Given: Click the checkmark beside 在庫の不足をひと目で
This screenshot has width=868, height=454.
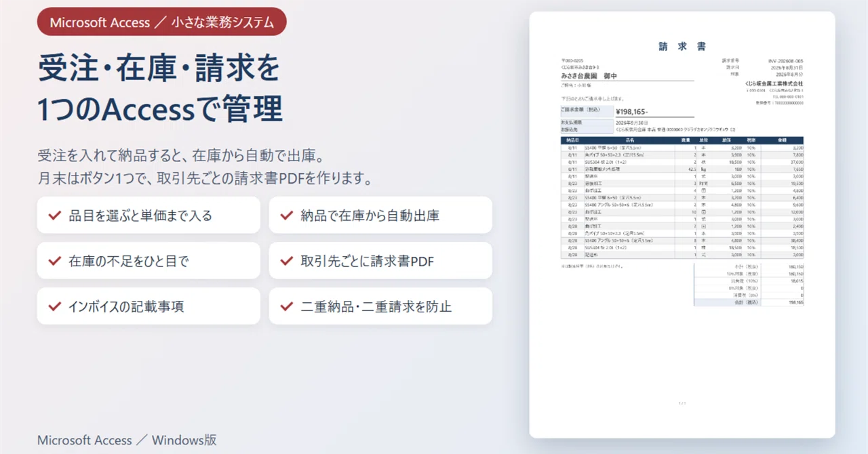Looking at the screenshot, I should (56, 261).
